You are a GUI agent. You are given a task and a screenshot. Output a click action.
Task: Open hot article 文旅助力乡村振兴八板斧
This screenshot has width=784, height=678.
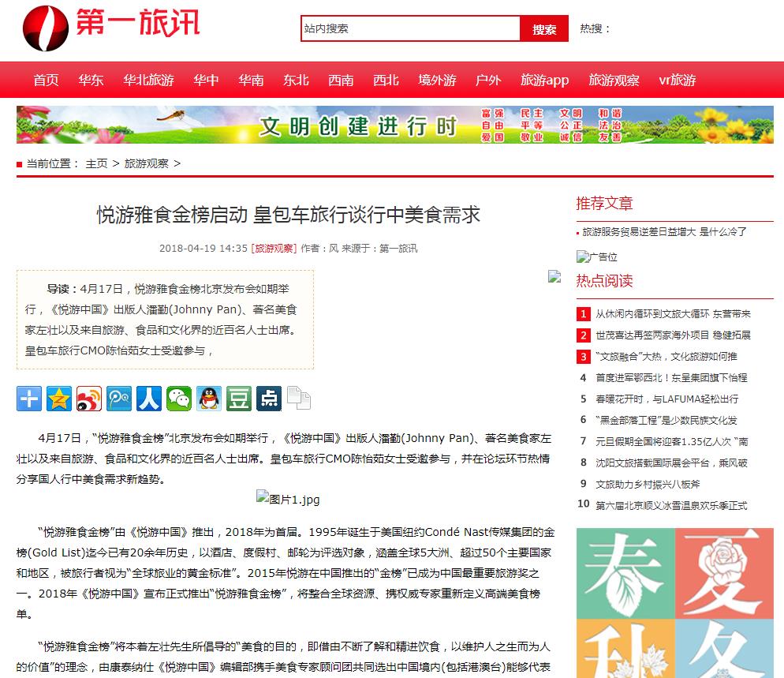648,484
